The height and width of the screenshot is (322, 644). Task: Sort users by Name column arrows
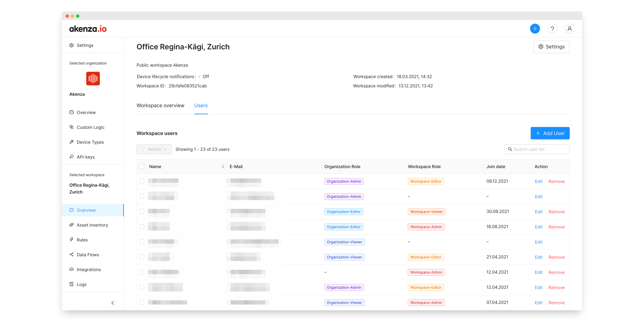[223, 167]
